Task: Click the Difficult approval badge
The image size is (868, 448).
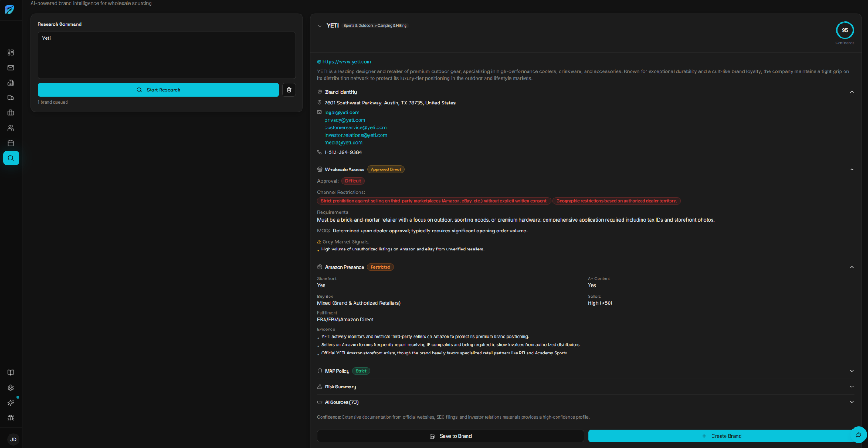Action: 353,181
